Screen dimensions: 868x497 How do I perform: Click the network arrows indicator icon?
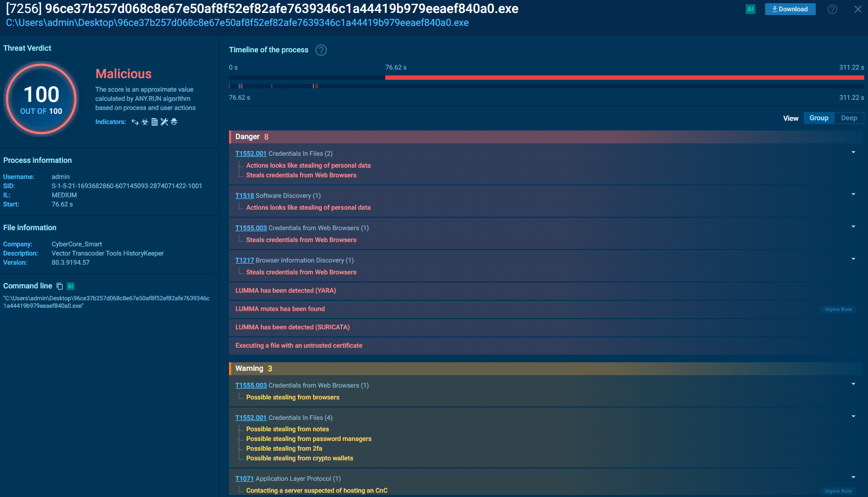tap(135, 122)
